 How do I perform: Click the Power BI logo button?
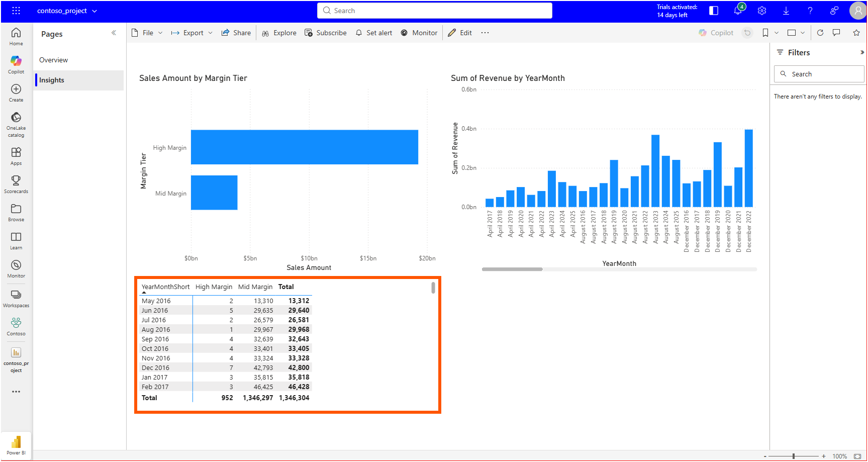(16, 445)
